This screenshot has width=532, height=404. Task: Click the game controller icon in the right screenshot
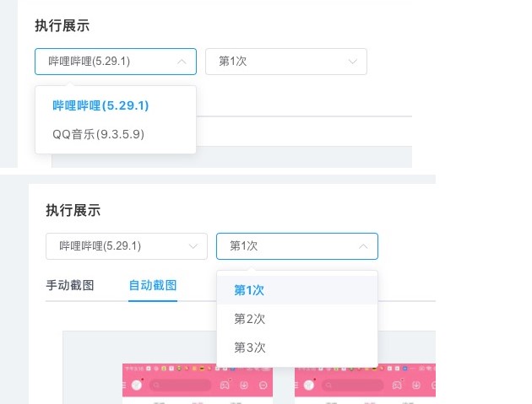[x=395, y=385]
